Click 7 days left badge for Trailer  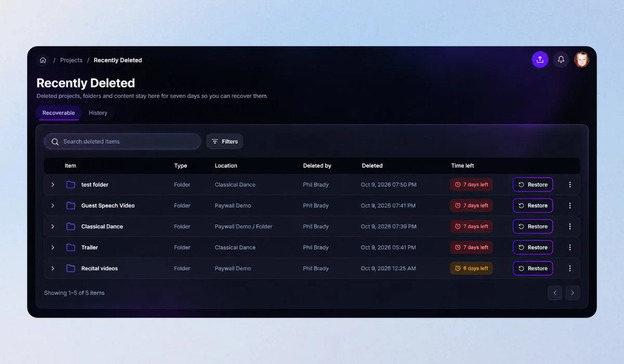pyautogui.click(x=472, y=248)
